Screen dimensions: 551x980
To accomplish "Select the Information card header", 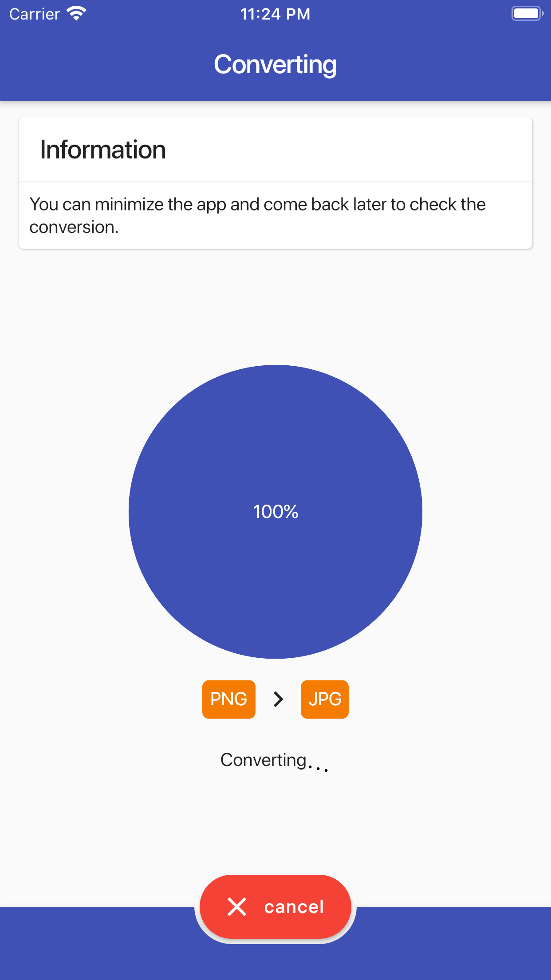I will 103,150.
